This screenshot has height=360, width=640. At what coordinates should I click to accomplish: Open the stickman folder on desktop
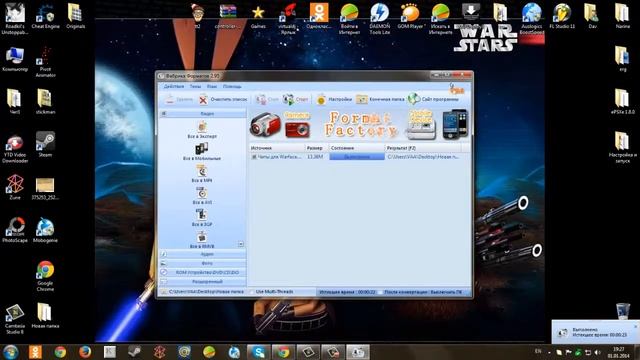point(45,102)
